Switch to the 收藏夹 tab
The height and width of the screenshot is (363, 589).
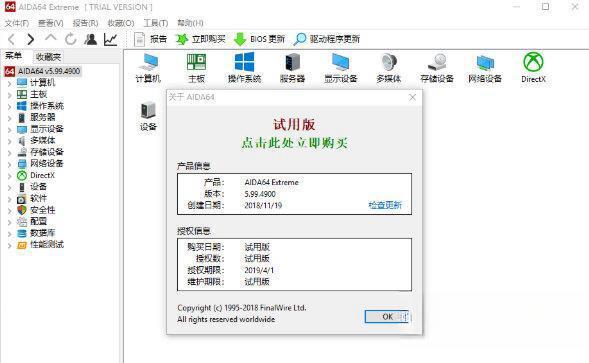48,57
